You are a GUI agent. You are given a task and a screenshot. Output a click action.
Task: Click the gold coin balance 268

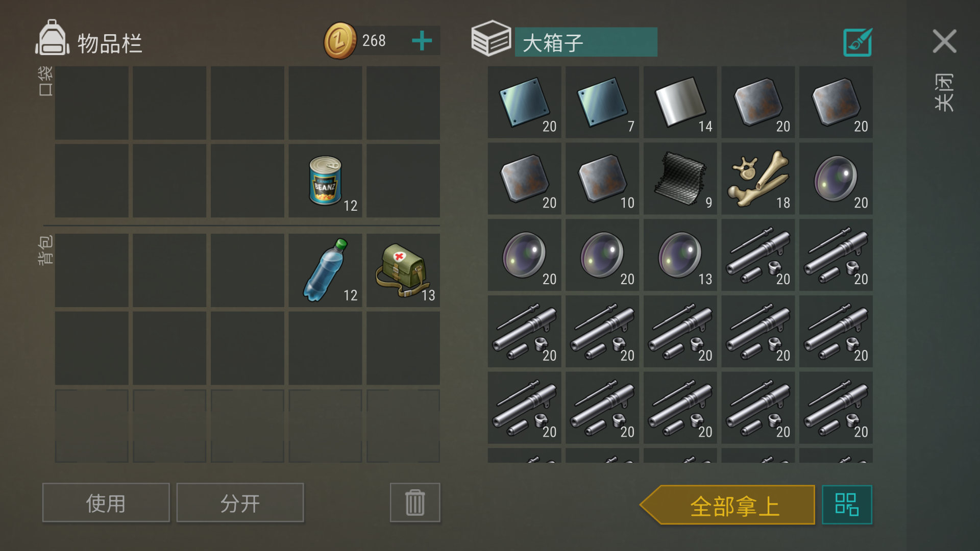(374, 41)
